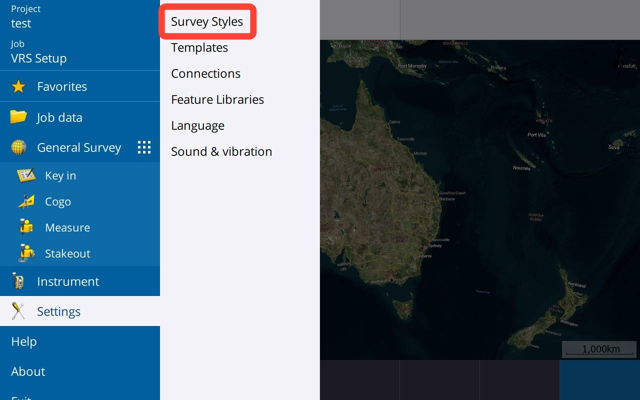Image resolution: width=640 pixels, height=400 pixels.
Task: Click the Measure surveyor icon
Action: (26, 227)
